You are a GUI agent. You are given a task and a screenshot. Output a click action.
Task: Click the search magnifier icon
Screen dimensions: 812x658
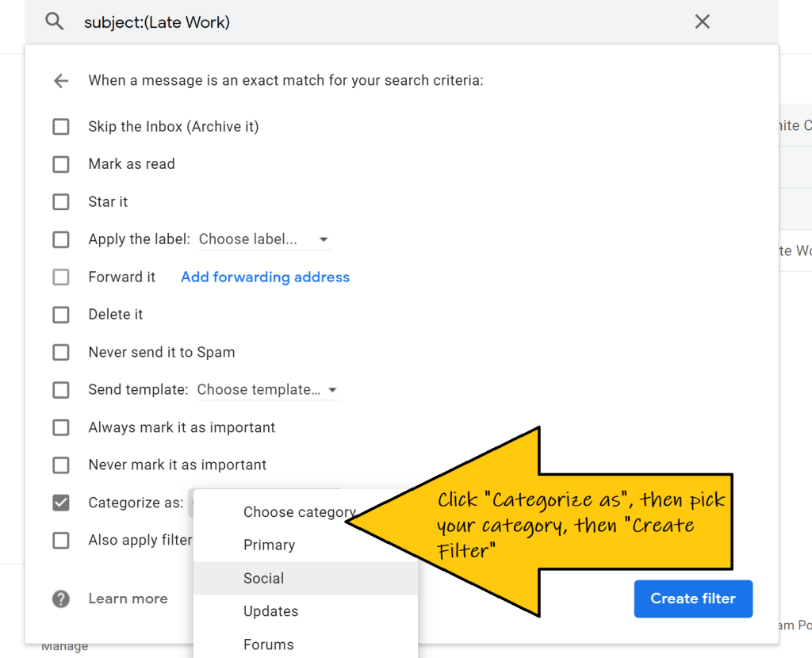[x=54, y=22]
